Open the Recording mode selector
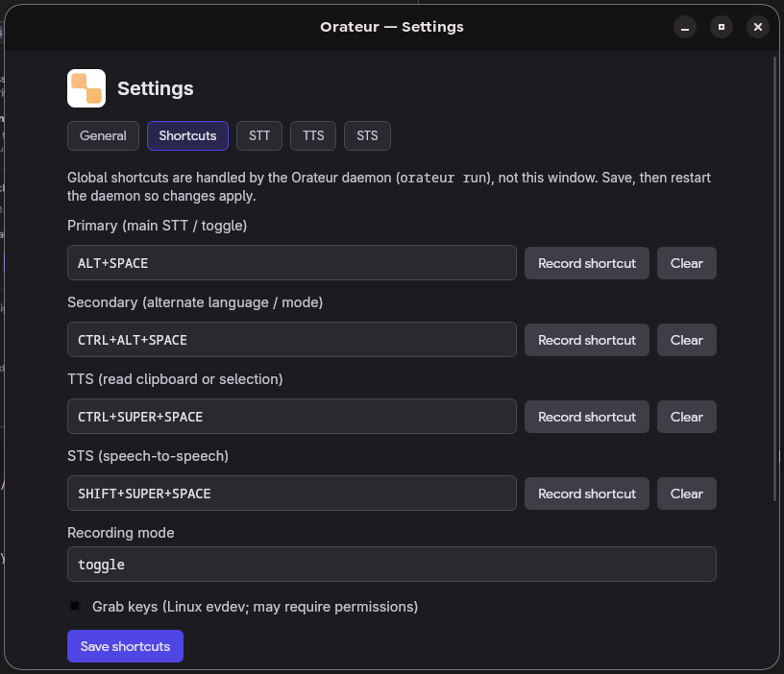The height and width of the screenshot is (674, 784). 391,564
